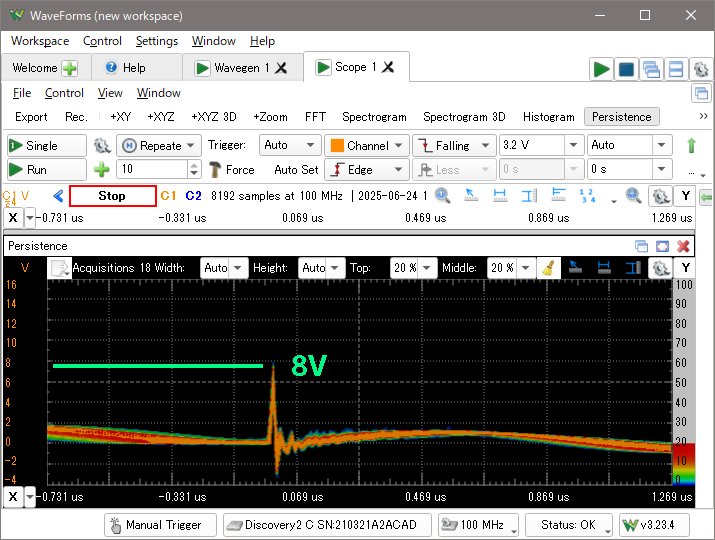Screen dimensions: 715x540
Task: Open the Top 20 % dropdown
Action: 414,268
